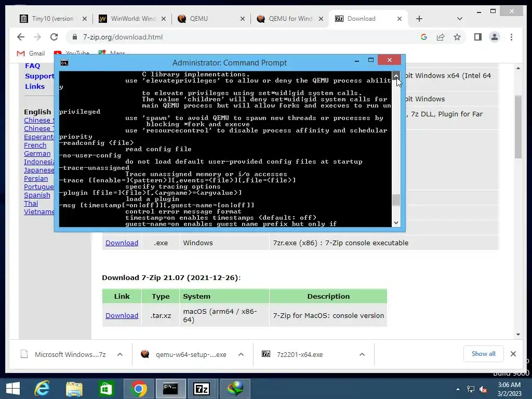
Task: Click the Command Prompt title bar icon
Action: pos(64,63)
